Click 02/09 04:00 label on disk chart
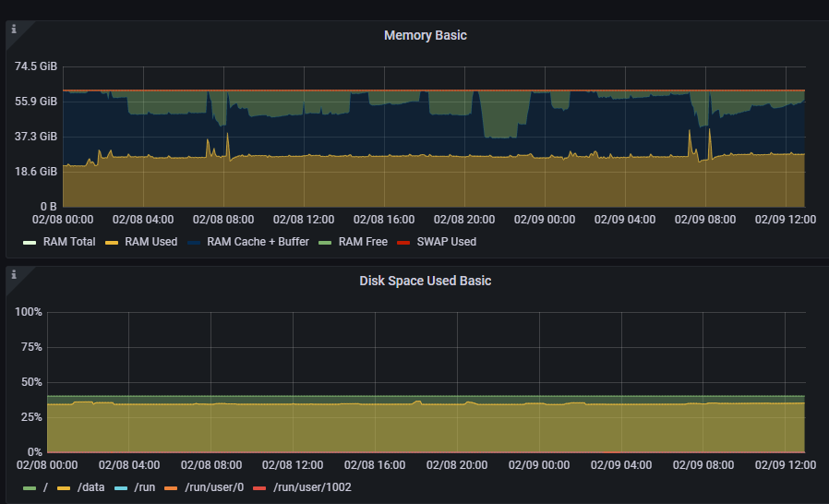The image size is (829, 504). tap(621, 465)
